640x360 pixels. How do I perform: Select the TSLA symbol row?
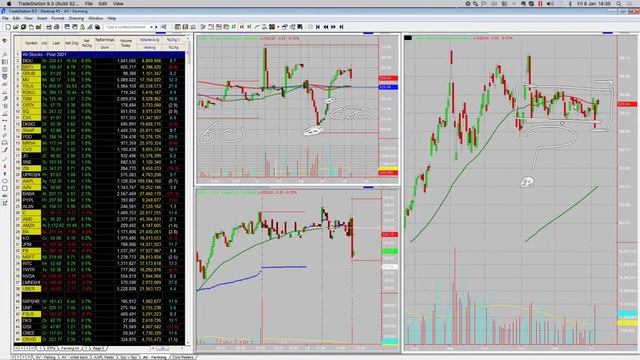(100, 86)
